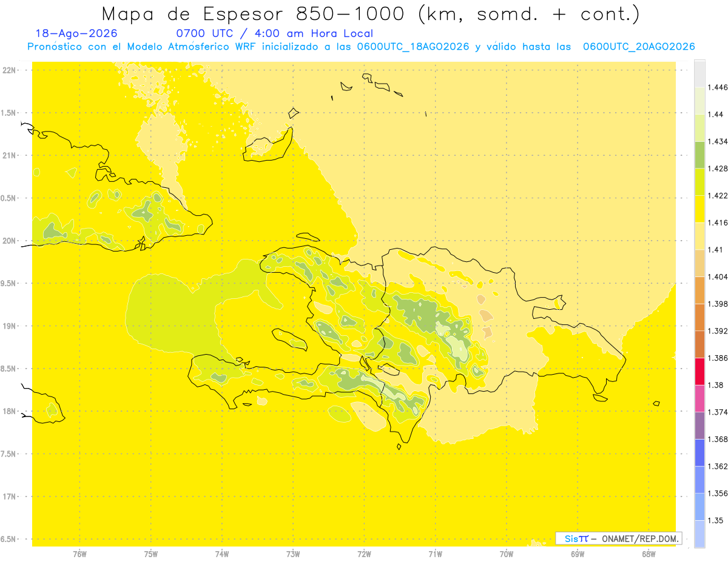Click the legend value '1.374'
The image size is (728, 562).
(717, 412)
